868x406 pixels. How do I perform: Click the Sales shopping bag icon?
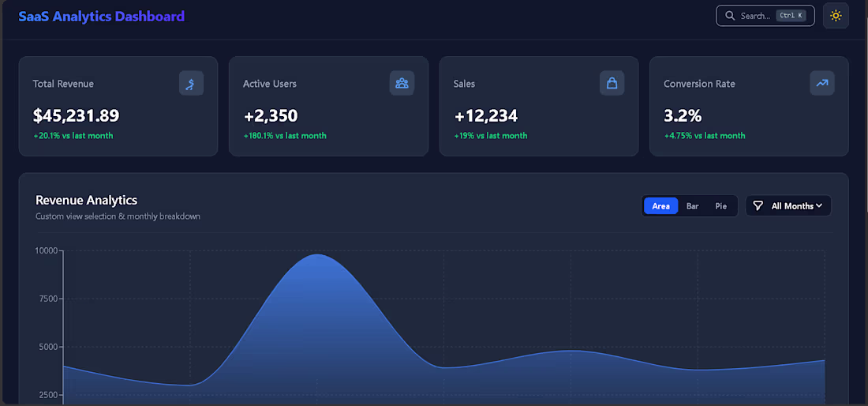pyautogui.click(x=612, y=84)
